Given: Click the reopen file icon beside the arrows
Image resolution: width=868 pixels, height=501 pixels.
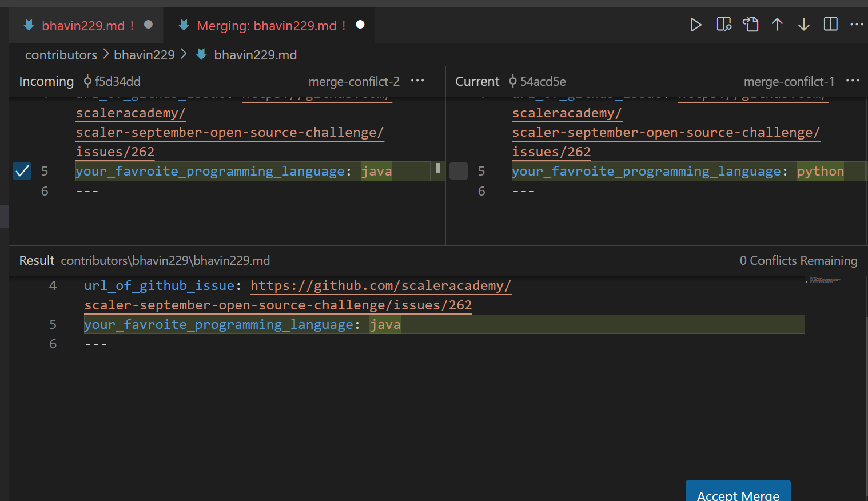Looking at the screenshot, I should pos(750,25).
